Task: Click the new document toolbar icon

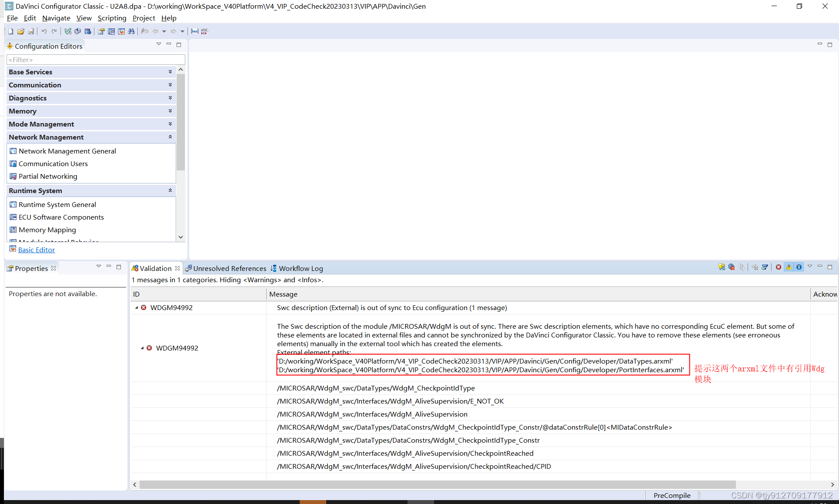Action: tap(10, 31)
